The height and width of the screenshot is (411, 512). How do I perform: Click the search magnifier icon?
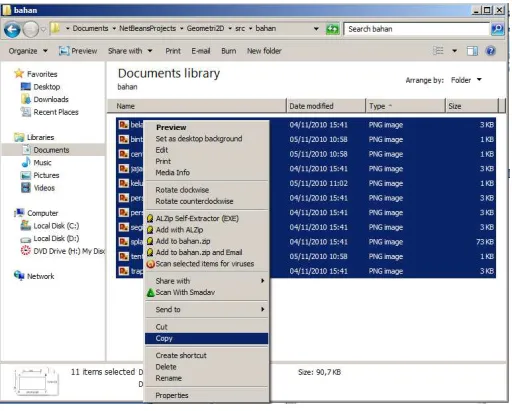click(x=497, y=29)
